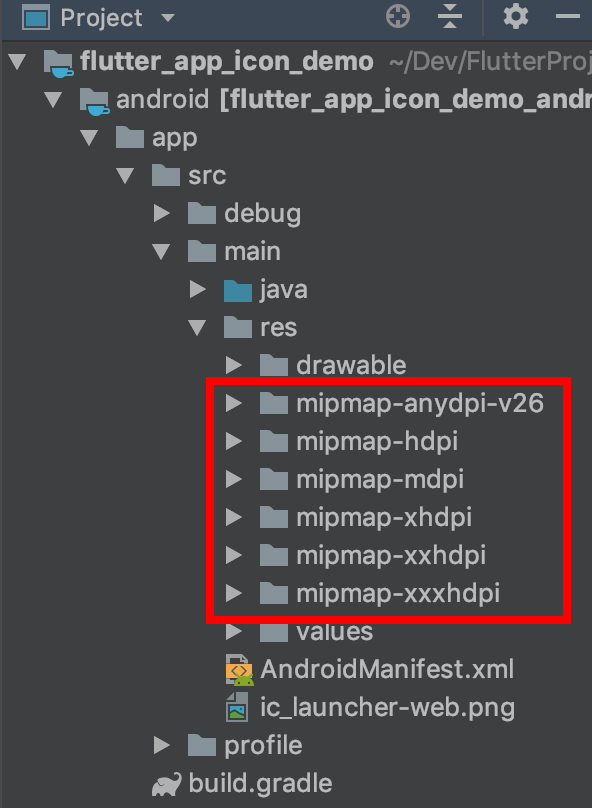This screenshot has height=808, width=592.
Task: Click the mipmap-mdpi folder icon
Action: [x=274, y=480]
